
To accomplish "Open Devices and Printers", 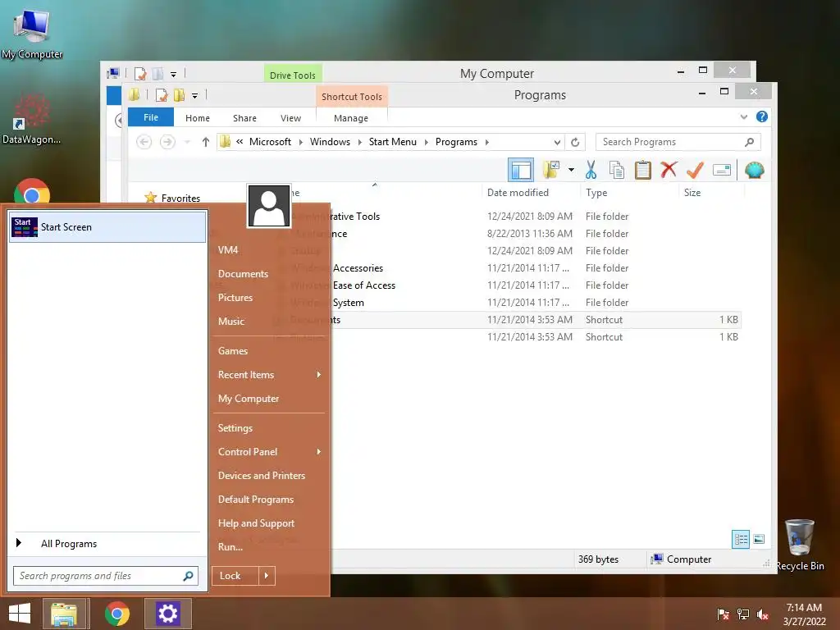I will click(x=262, y=476).
